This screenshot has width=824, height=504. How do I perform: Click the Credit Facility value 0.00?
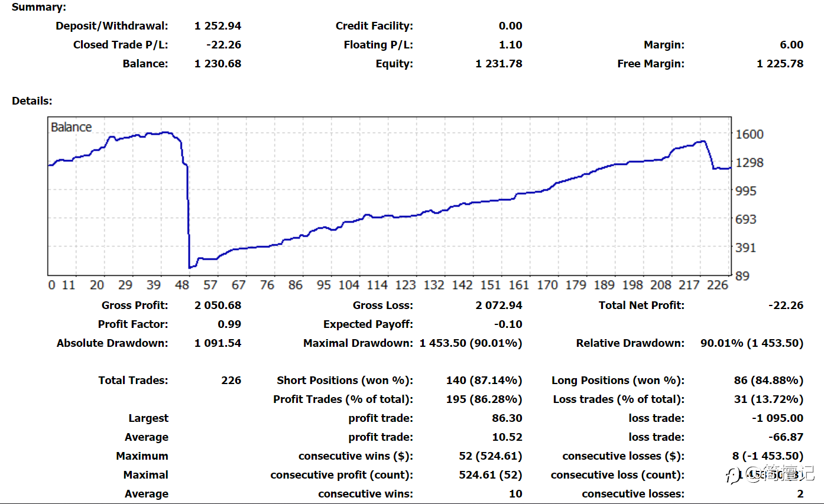tap(510, 25)
